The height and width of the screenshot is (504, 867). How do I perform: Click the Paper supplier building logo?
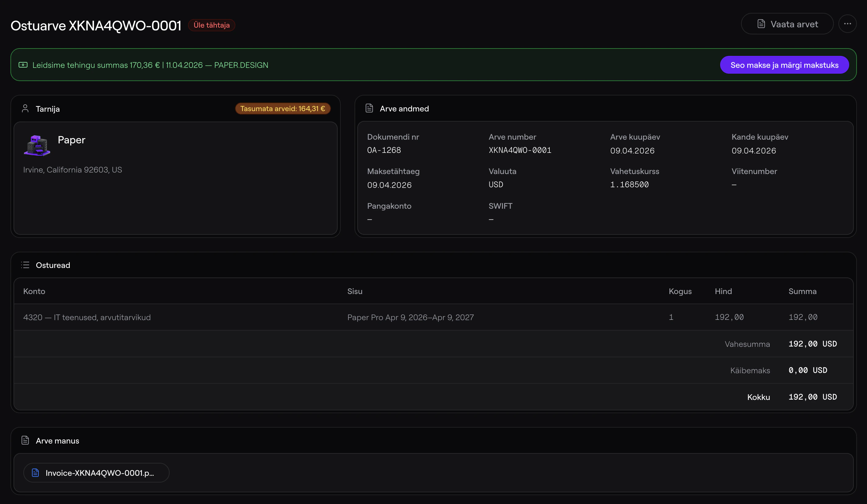(x=37, y=145)
